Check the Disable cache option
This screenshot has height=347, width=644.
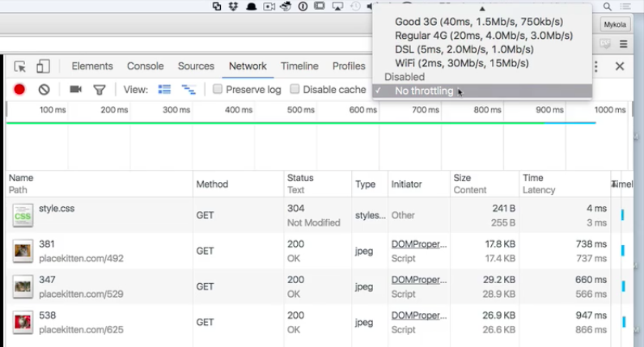coord(295,90)
